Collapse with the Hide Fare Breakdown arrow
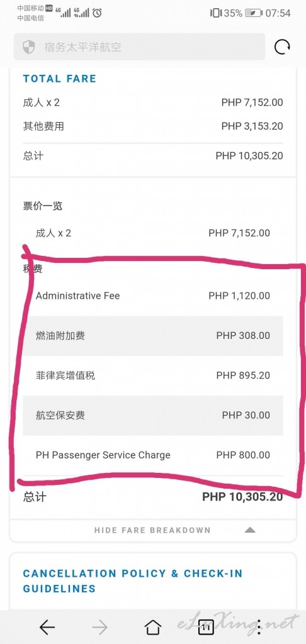 [250, 530]
